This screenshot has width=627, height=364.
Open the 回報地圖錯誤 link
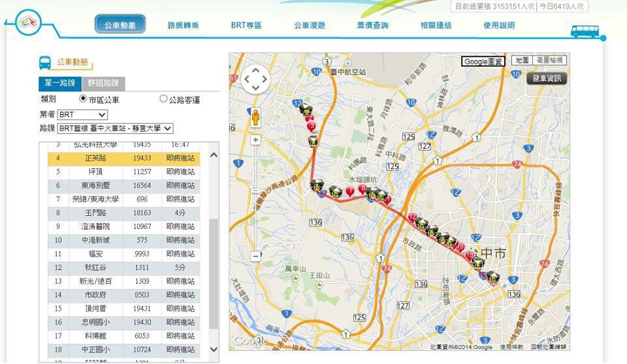[548, 347]
